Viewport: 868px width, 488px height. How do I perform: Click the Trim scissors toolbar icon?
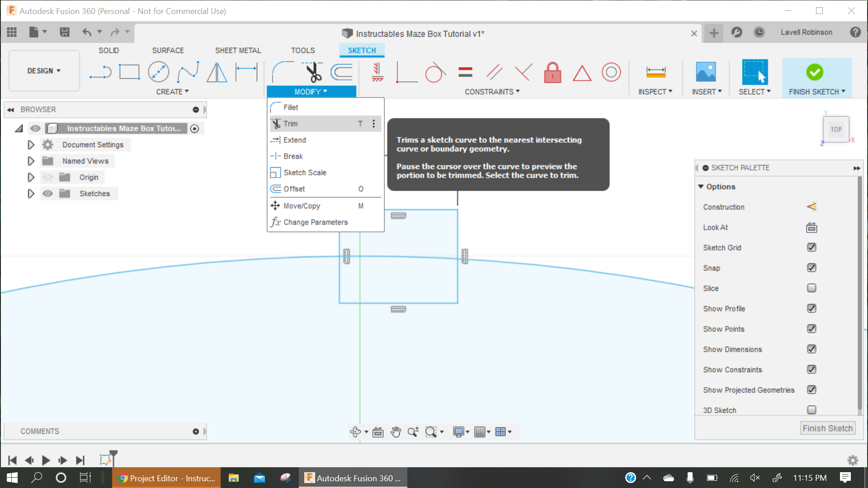[312, 72]
